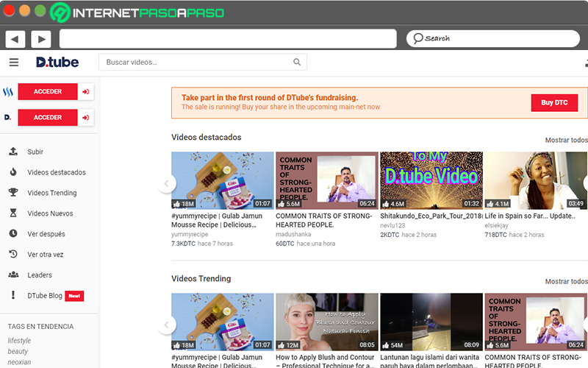This screenshot has height=368, width=588.
Task: Click the magnifier icon in Buscar videos
Action: coord(297,62)
